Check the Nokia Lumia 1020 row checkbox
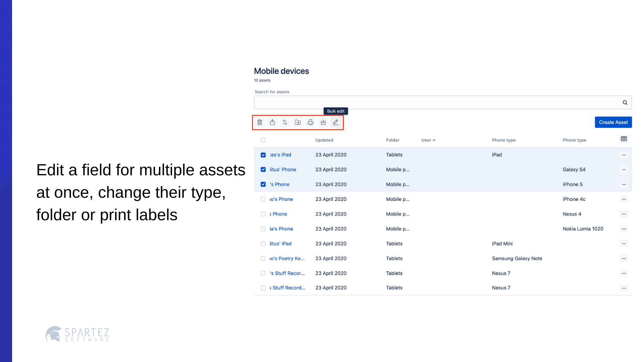The height and width of the screenshot is (362, 644). pos(263,229)
